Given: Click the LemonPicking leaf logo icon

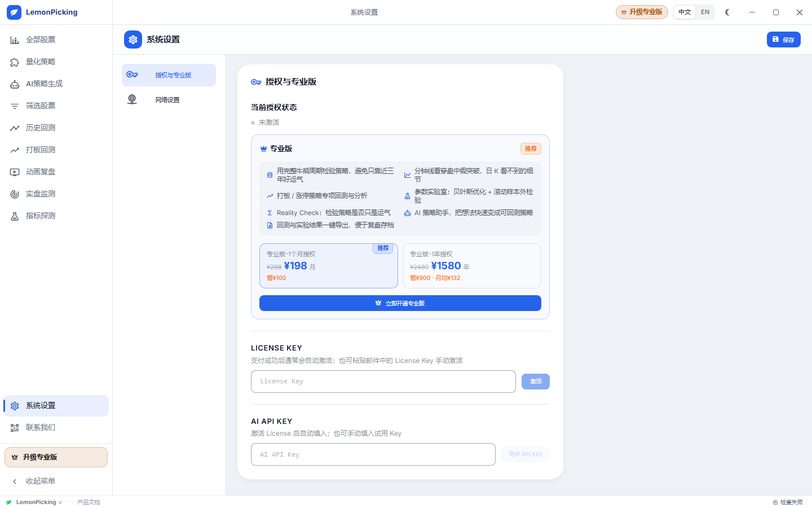Looking at the screenshot, I should click(x=14, y=12).
